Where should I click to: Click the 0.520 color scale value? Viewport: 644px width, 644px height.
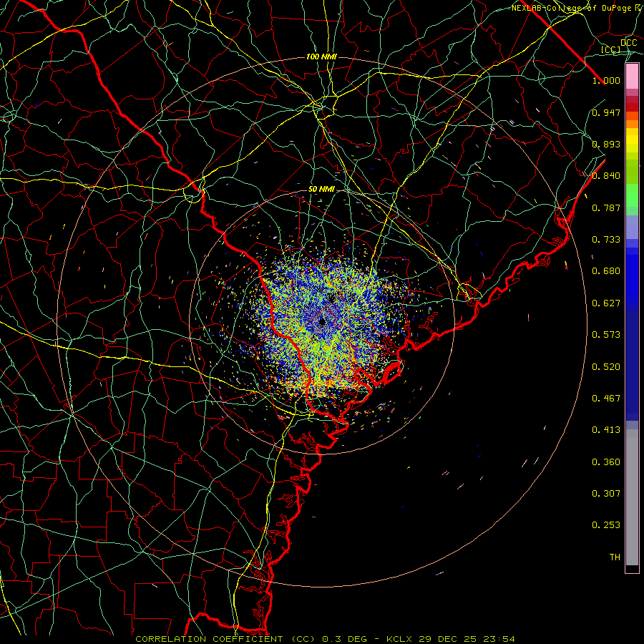click(606, 367)
